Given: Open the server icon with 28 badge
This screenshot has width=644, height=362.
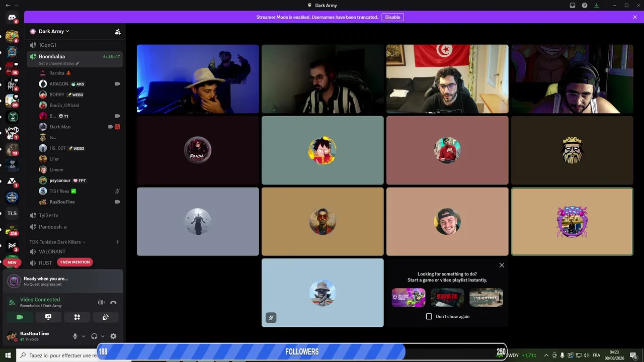Looking at the screenshot, I should click(x=12, y=101).
